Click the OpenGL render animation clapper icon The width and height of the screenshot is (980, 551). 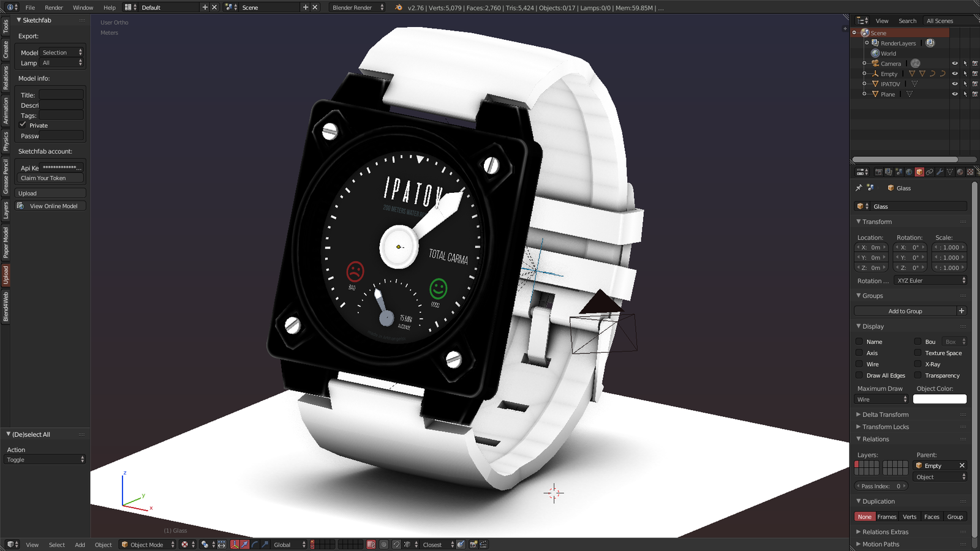coord(483,544)
